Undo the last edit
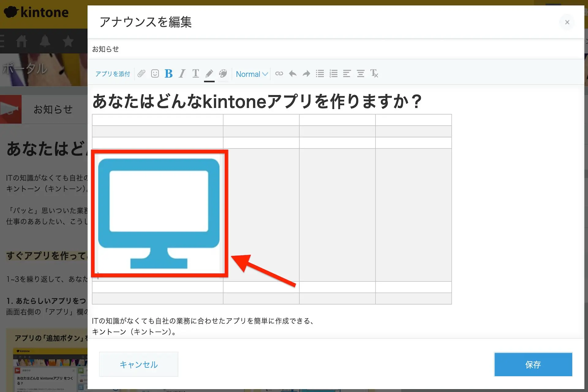The height and width of the screenshot is (392, 588). click(x=293, y=73)
